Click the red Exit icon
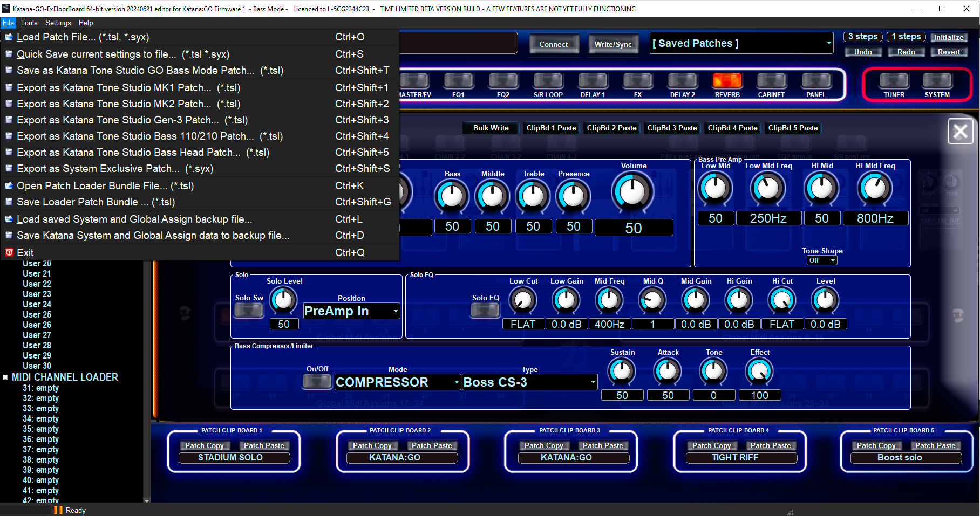Image resolution: width=980 pixels, height=516 pixels. point(9,252)
